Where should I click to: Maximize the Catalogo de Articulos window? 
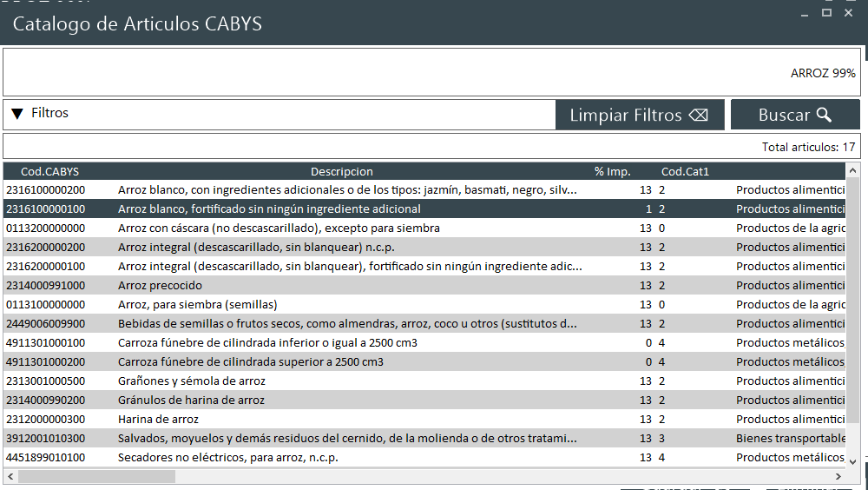pyautogui.click(x=826, y=12)
